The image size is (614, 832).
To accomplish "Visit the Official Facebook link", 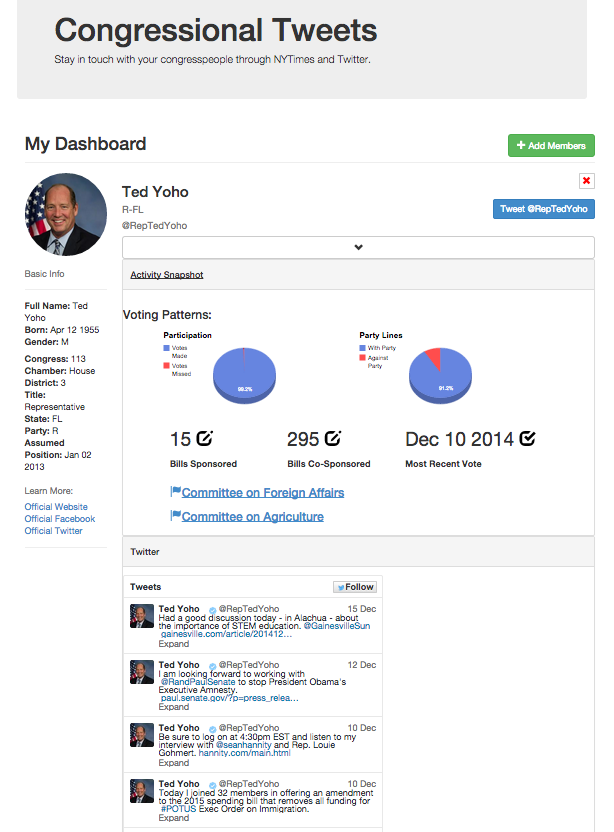I will coord(59,519).
